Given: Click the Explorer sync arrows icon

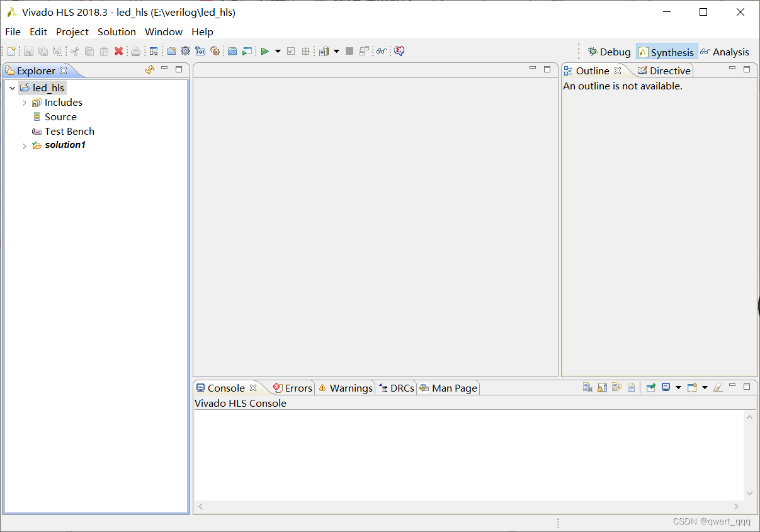Looking at the screenshot, I should 149,70.
